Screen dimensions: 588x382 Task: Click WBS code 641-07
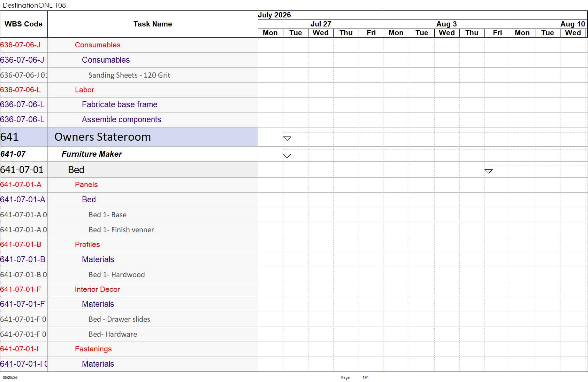tap(13, 154)
